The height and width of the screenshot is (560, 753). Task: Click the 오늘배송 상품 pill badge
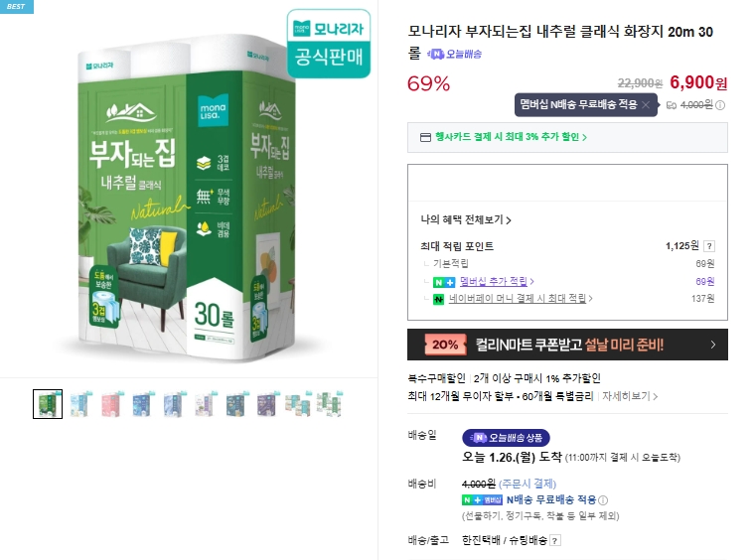pos(506,438)
